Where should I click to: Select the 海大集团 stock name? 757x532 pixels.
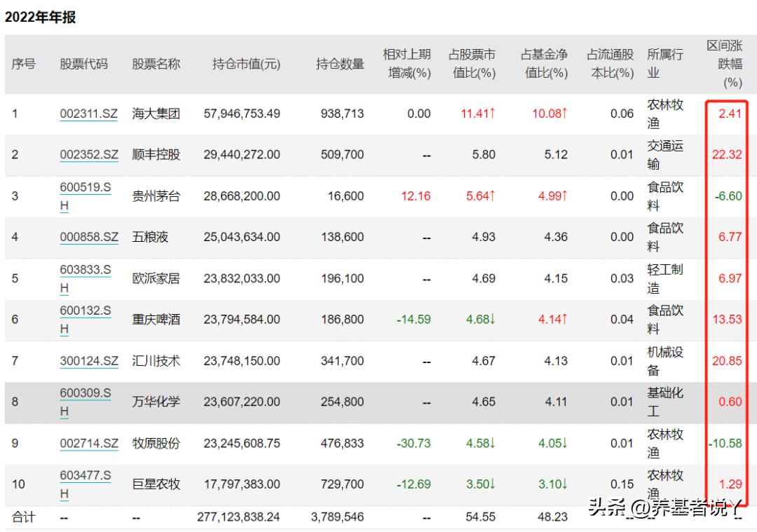click(156, 114)
